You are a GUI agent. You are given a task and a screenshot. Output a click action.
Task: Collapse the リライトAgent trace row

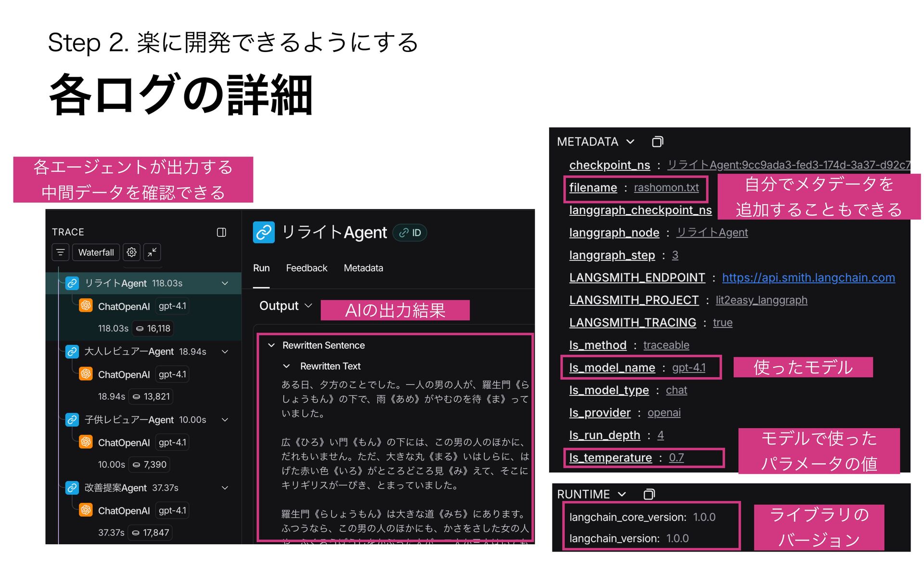click(x=225, y=283)
